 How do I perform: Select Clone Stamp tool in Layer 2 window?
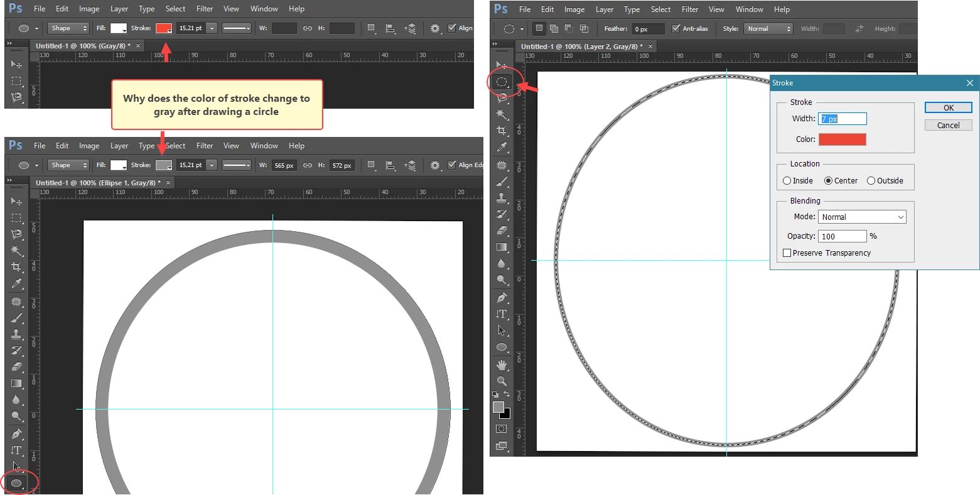(x=502, y=198)
